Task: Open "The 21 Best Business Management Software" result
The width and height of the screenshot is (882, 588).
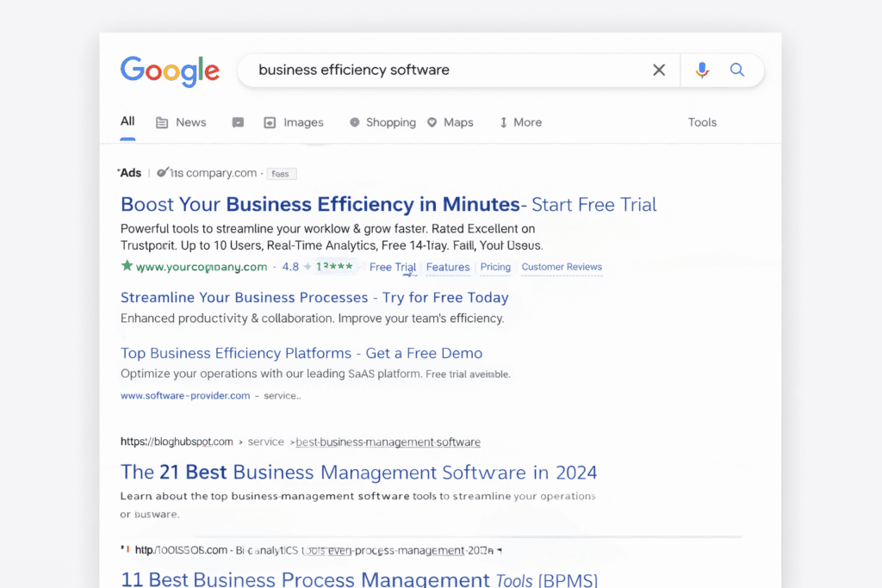Action: click(358, 473)
